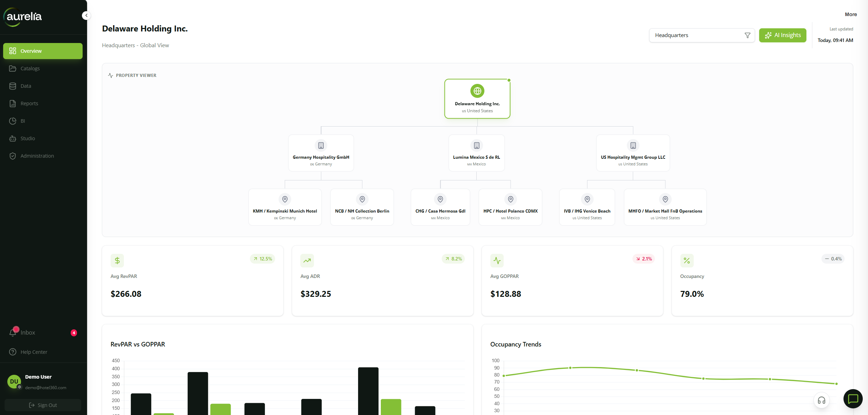This screenshot has height=415, width=868.
Task: Select KMH / Kempinski Munich Hotel property
Action: [x=285, y=207]
